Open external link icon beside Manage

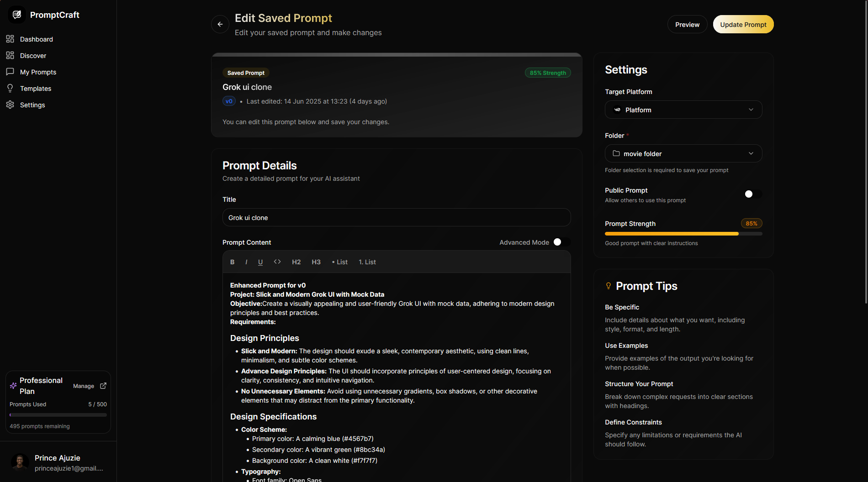(103, 386)
